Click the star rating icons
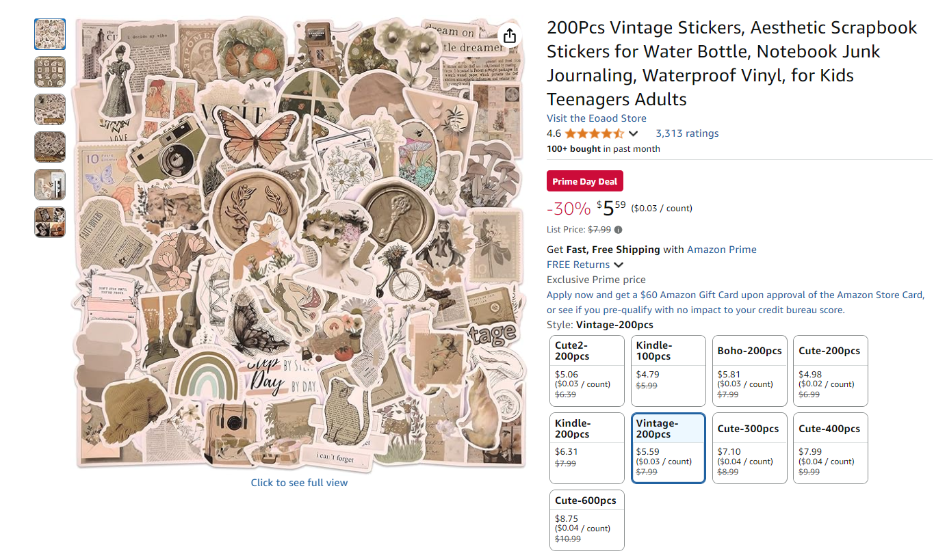Image resolution: width=947 pixels, height=560 pixels. (x=594, y=133)
